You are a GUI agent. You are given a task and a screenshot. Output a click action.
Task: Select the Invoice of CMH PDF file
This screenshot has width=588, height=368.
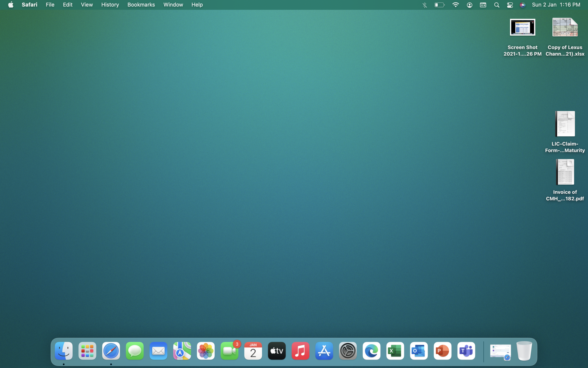tap(565, 173)
